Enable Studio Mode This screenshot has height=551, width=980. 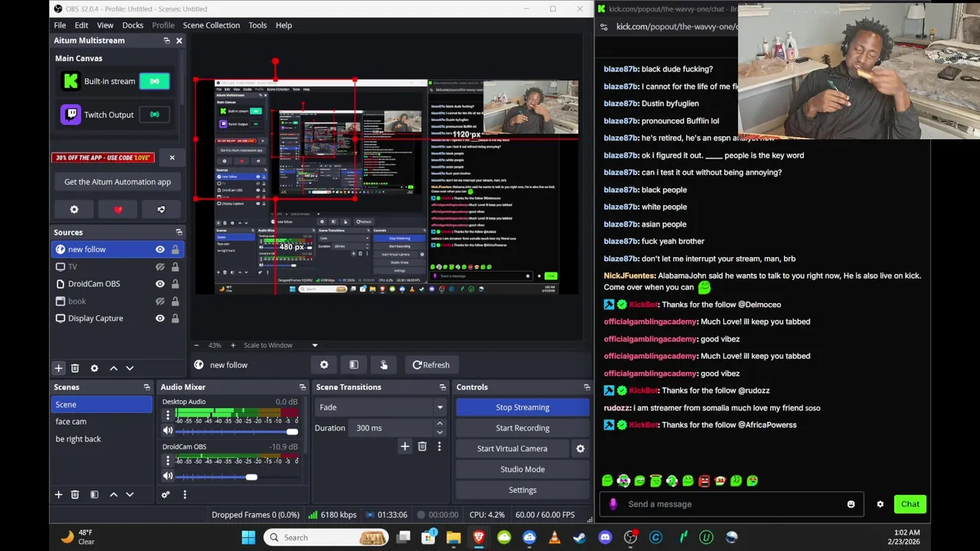[x=523, y=469]
